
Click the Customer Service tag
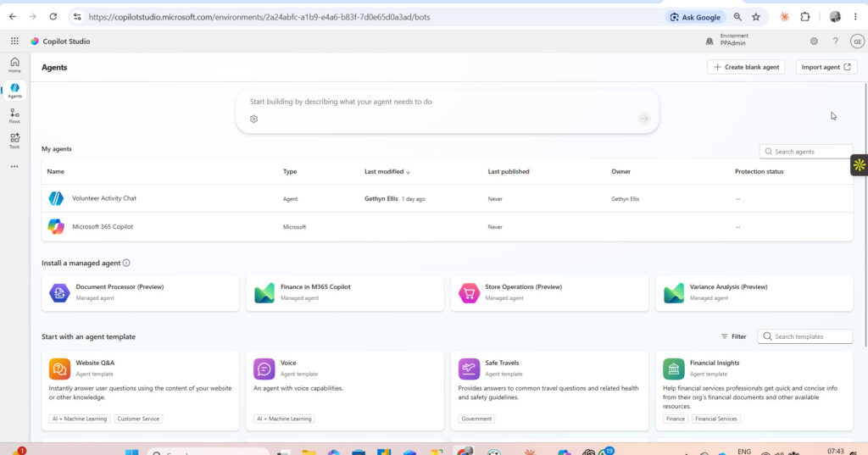pos(138,419)
